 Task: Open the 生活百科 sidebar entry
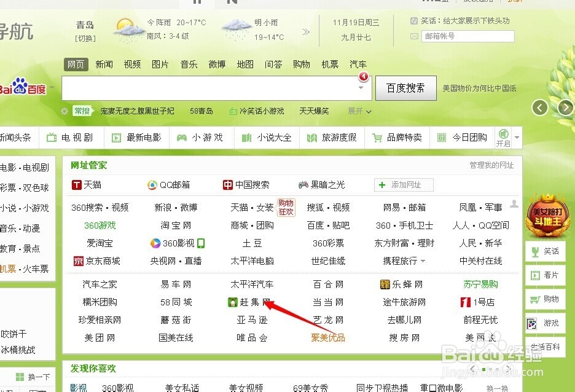pos(545,347)
